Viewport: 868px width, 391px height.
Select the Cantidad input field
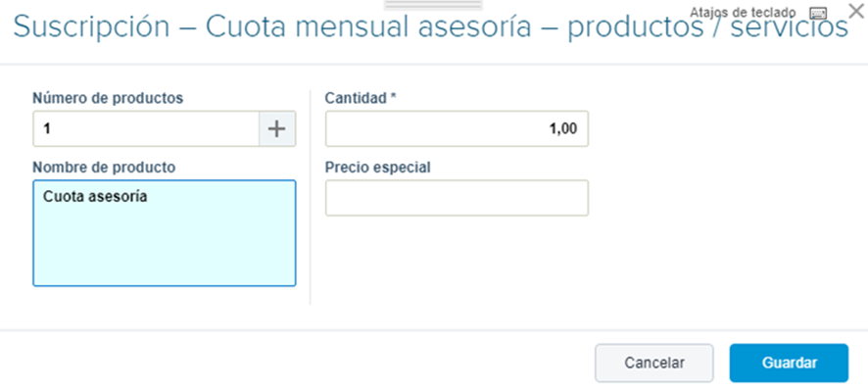(457, 129)
